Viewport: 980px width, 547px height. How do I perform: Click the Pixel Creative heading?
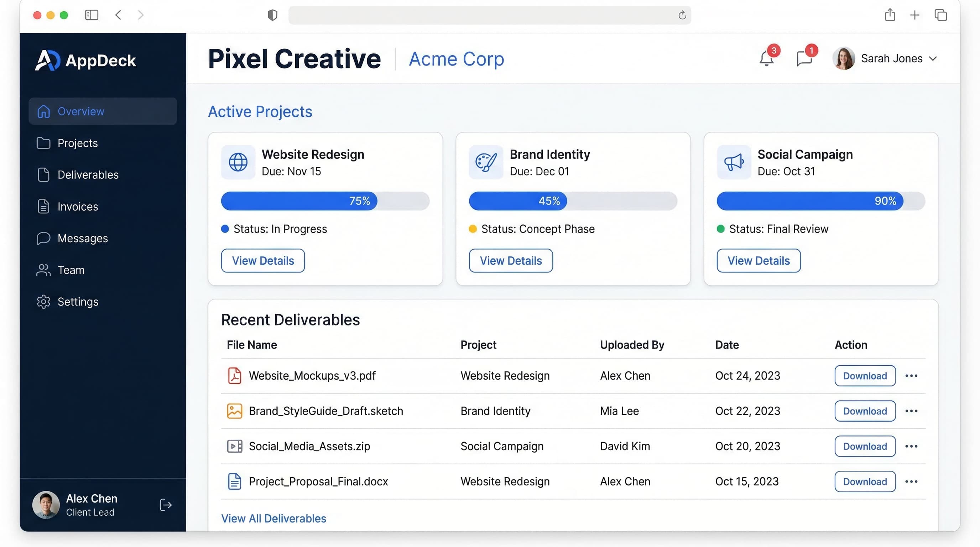[294, 58]
